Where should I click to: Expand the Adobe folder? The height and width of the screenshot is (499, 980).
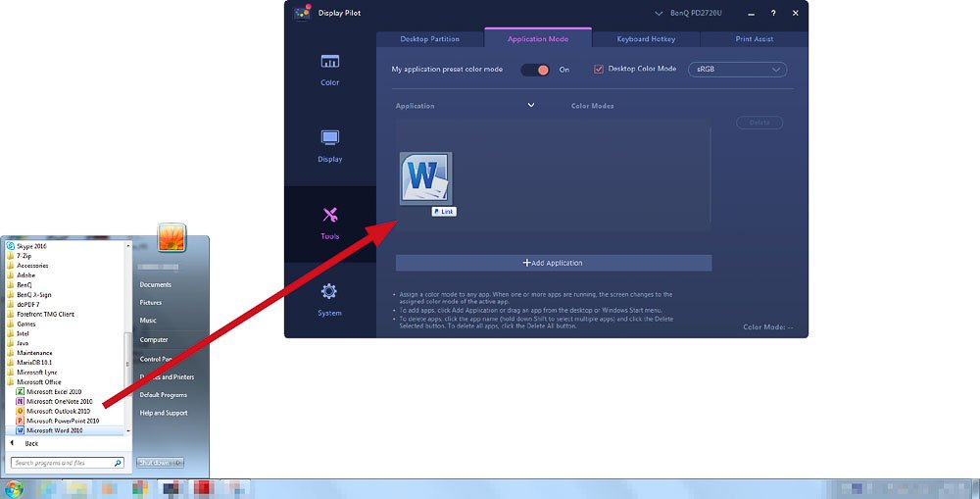click(x=21, y=275)
